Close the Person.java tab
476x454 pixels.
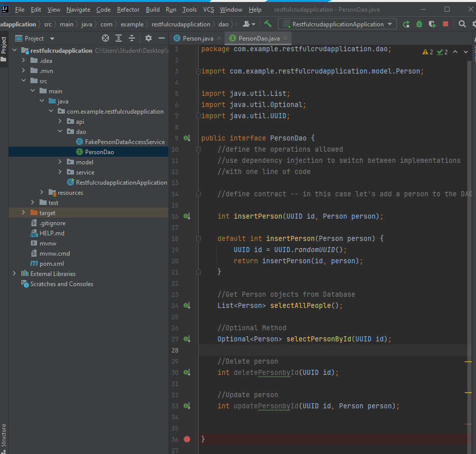pos(219,38)
